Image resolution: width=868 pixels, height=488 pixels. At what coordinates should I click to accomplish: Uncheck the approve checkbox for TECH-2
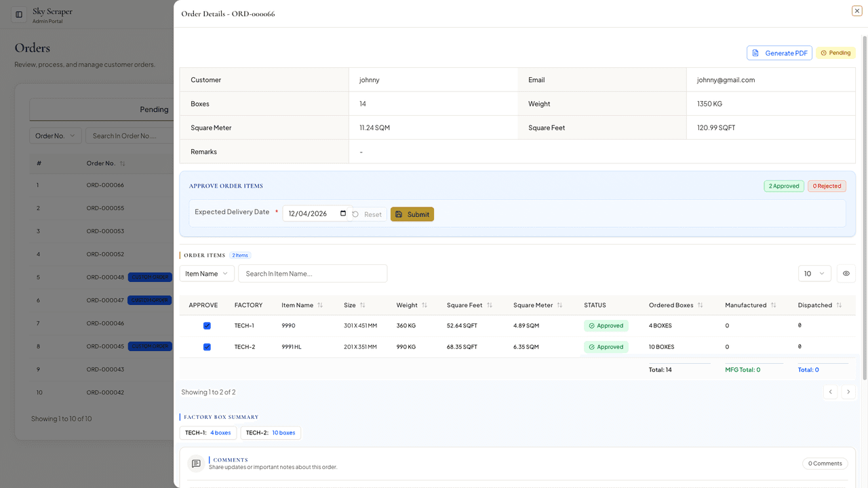click(207, 347)
